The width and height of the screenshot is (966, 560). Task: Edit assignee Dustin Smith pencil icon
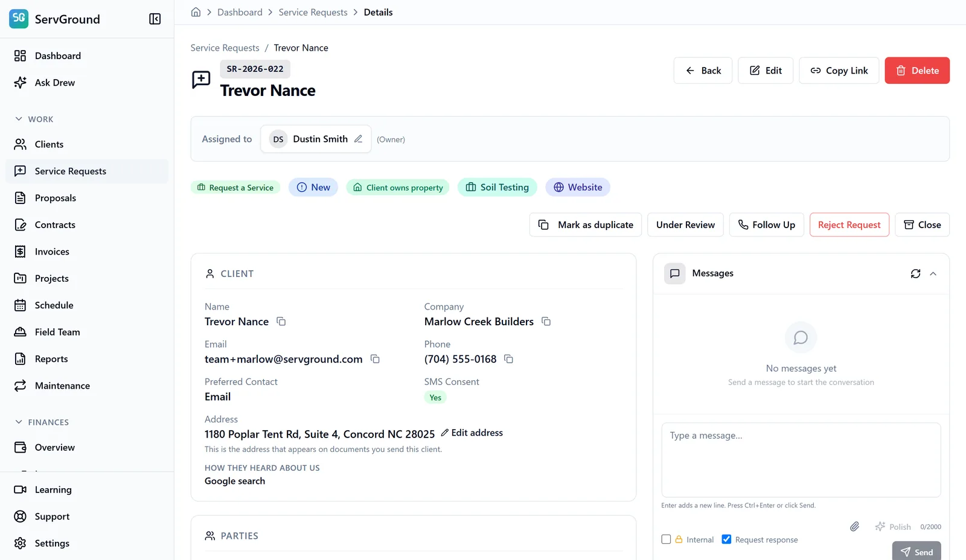358,139
